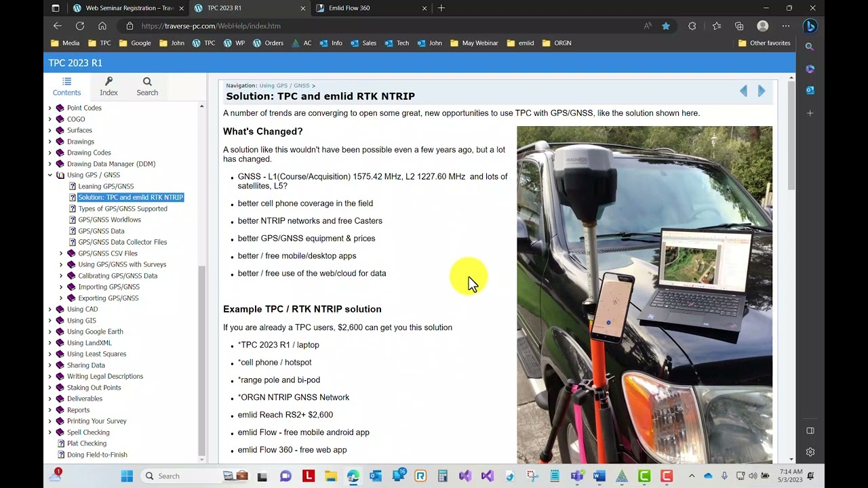
Task: Expand Point Codes tree node
Action: click(50, 108)
